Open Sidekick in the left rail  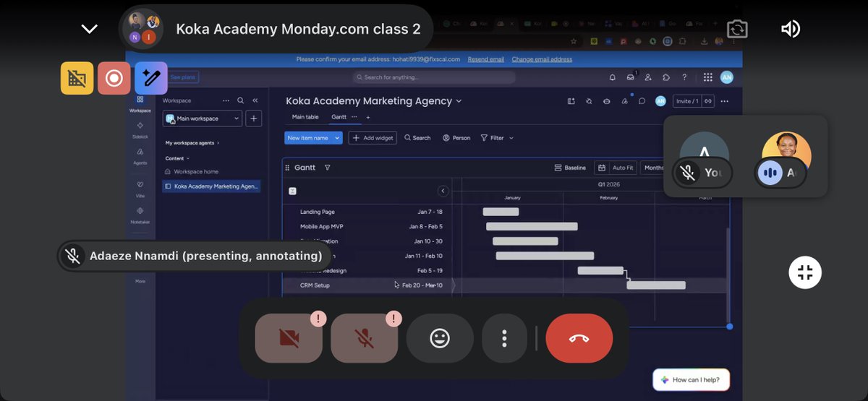click(140, 130)
